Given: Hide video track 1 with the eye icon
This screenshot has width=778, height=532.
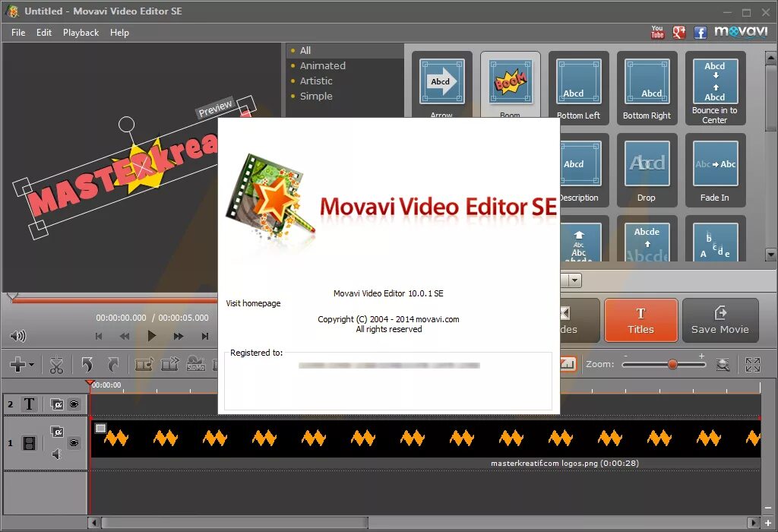Looking at the screenshot, I should point(74,442).
